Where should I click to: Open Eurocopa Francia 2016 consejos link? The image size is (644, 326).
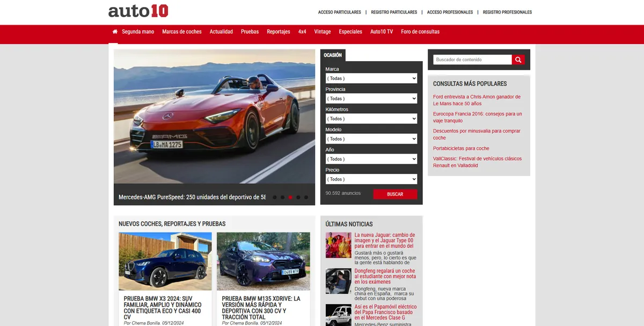[478, 117]
